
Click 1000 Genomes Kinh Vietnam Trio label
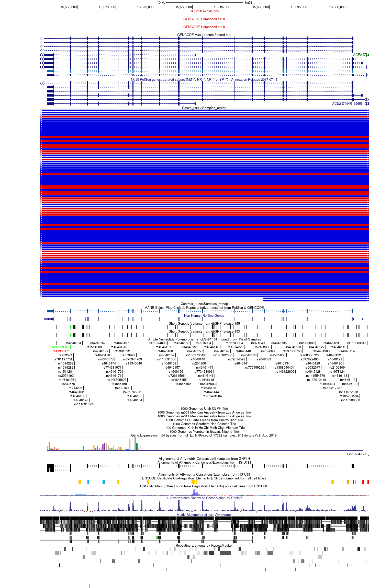tap(204, 428)
